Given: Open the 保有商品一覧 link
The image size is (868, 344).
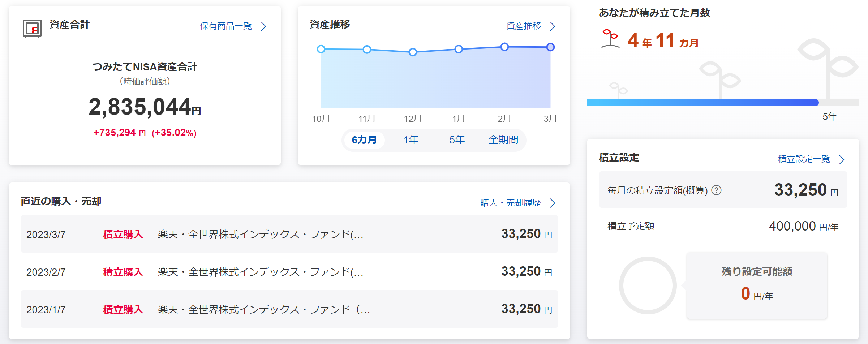Looking at the screenshot, I should click(x=226, y=26).
